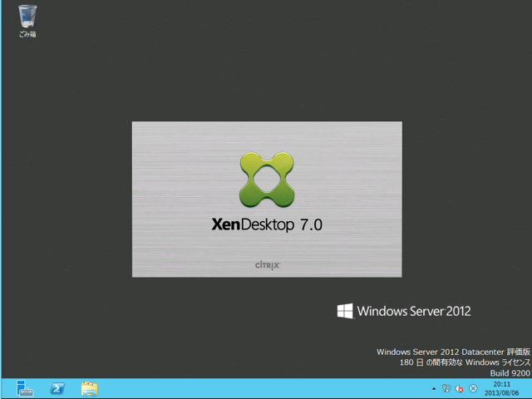Open File Explorer from the taskbar
Viewport: 532px width, 399px height.
tap(90, 389)
